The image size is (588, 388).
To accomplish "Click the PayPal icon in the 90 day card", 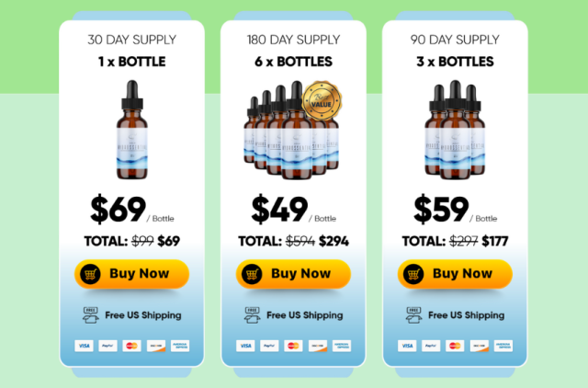I will tap(431, 346).
